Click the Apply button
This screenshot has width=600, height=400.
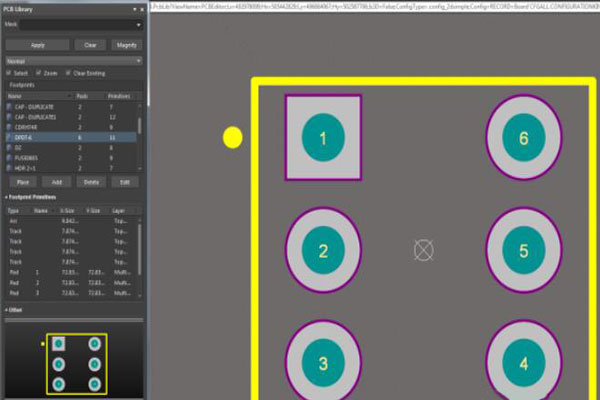pos(37,45)
